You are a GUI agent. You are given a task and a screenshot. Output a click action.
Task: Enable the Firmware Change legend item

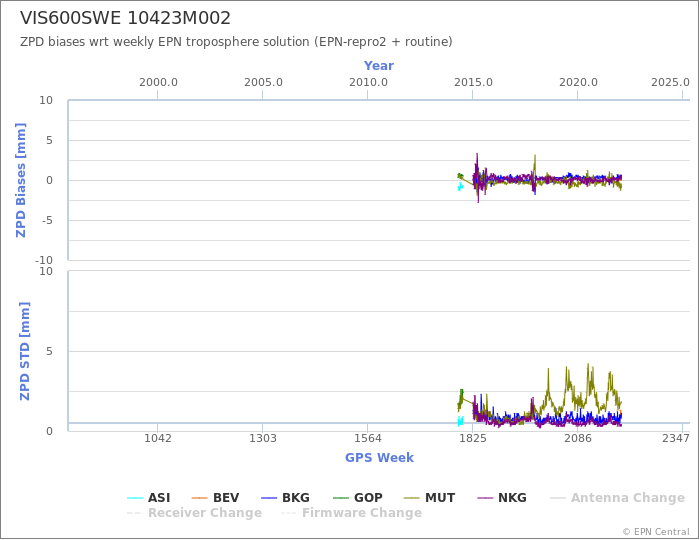coord(351,513)
